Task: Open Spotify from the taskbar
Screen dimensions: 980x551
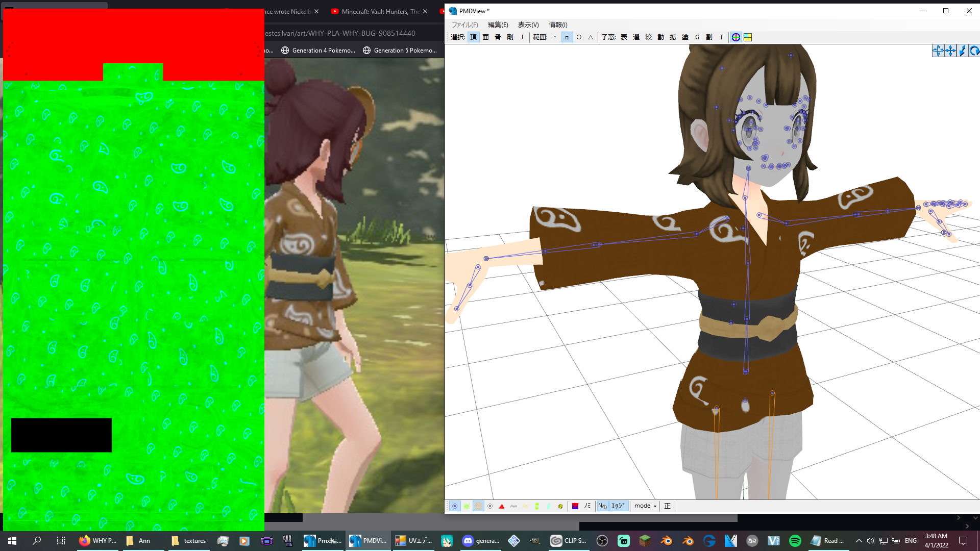Action: click(x=795, y=541)
